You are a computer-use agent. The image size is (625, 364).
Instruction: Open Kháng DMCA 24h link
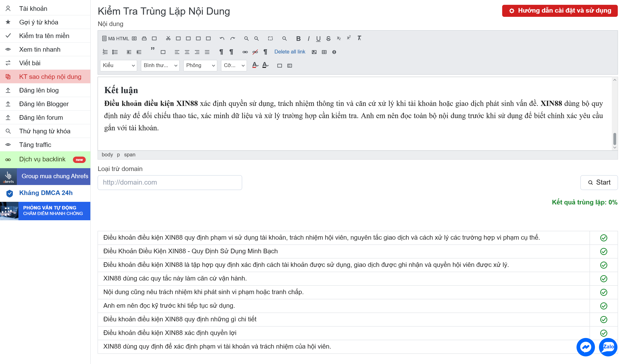[45, 193]
